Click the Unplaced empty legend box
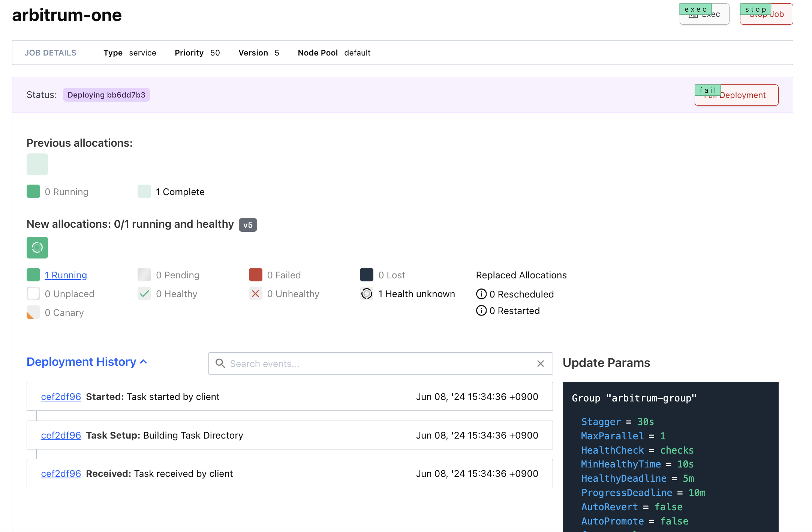812x532 pixels. (x=33, y=294)
